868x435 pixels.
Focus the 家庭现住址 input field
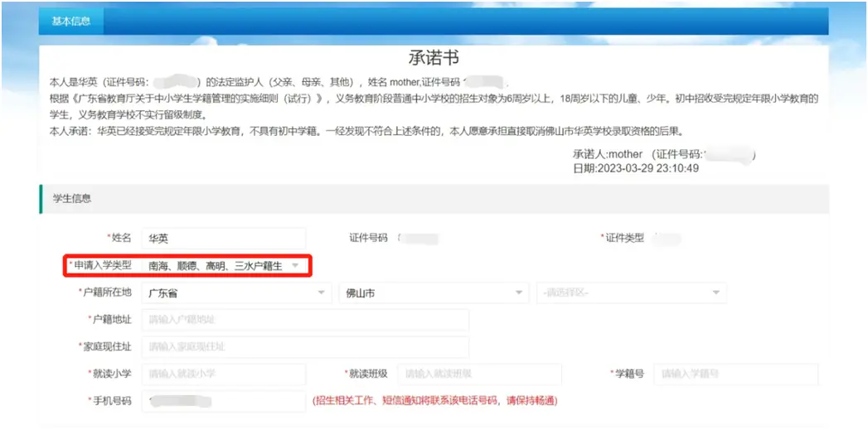point(304,347)
